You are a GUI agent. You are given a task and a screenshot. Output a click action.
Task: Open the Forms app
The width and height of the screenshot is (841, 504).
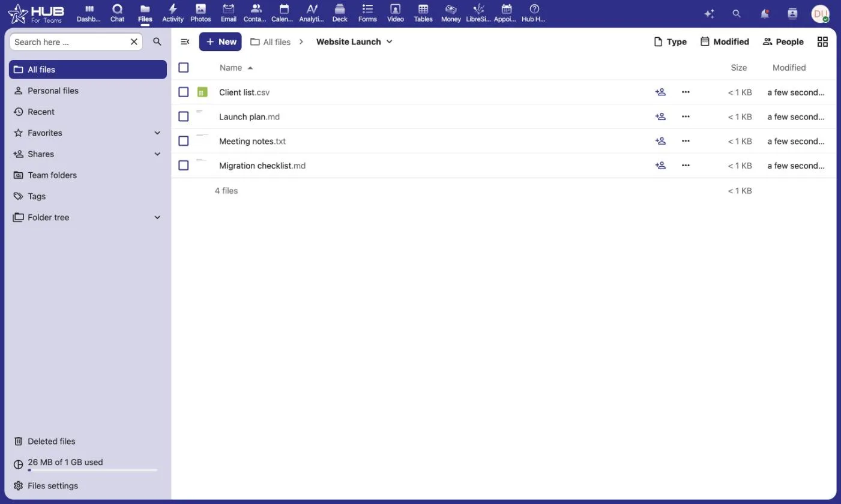tap(367, 13)
